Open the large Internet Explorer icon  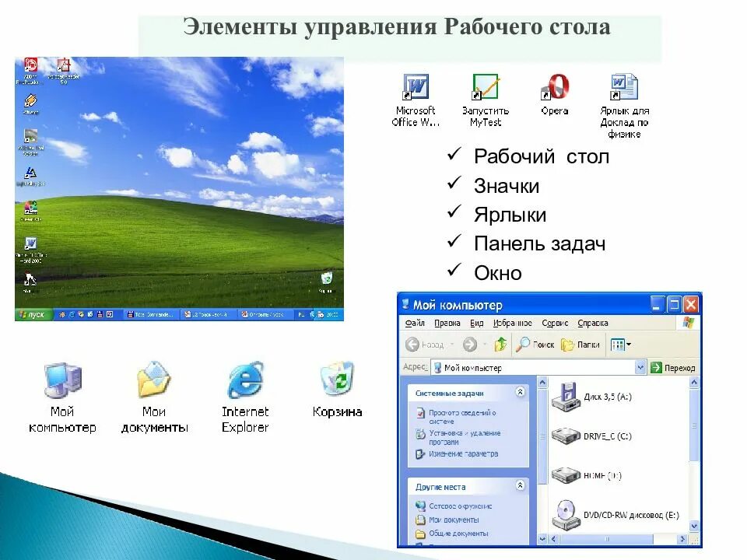tap(245, 380)
